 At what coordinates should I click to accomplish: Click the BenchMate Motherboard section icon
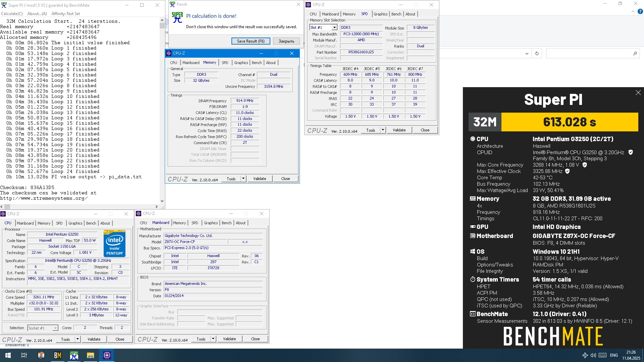[x=473, y=236]
